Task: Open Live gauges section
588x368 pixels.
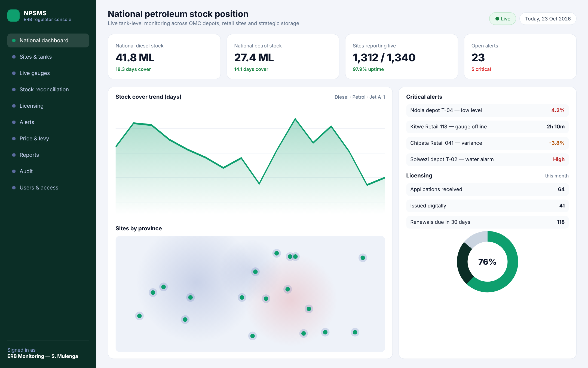Action: [48, 73]
